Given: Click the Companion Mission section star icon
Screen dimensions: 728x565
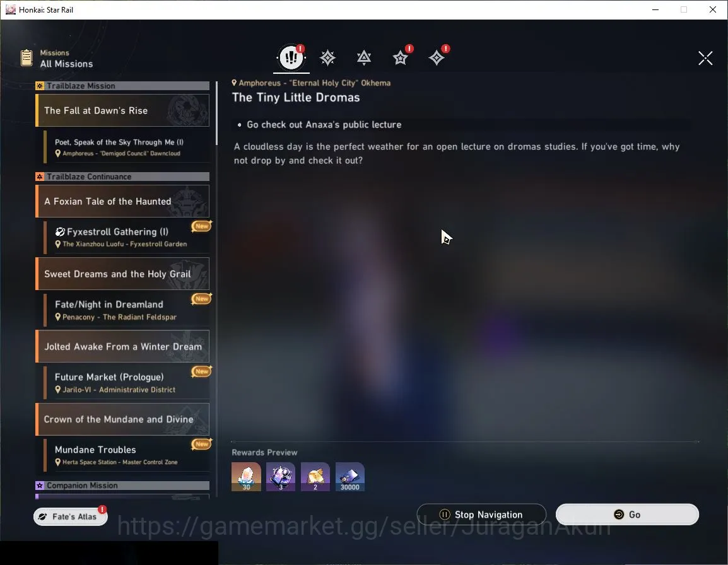Looking at the screenshot, I should point(40,486).
